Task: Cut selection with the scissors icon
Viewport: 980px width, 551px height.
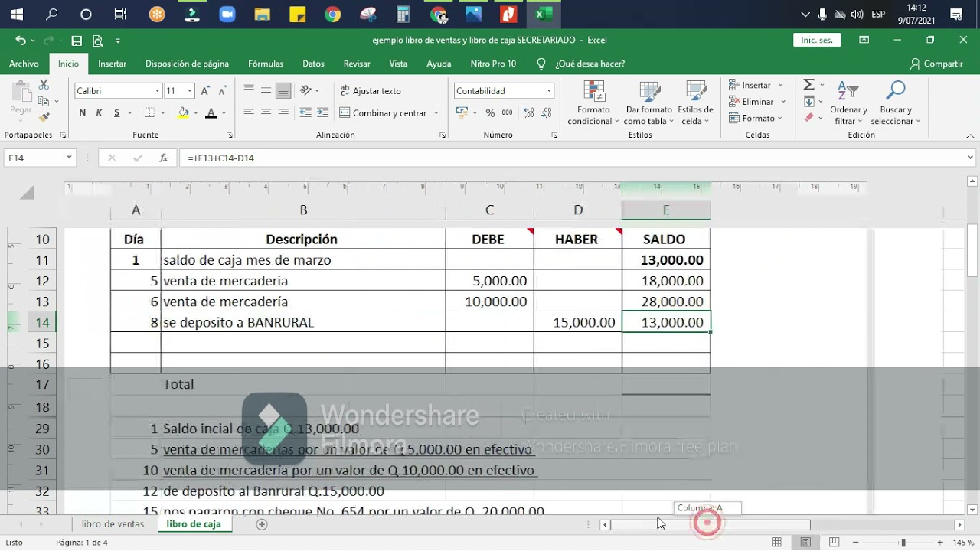Action: point(44,85)
